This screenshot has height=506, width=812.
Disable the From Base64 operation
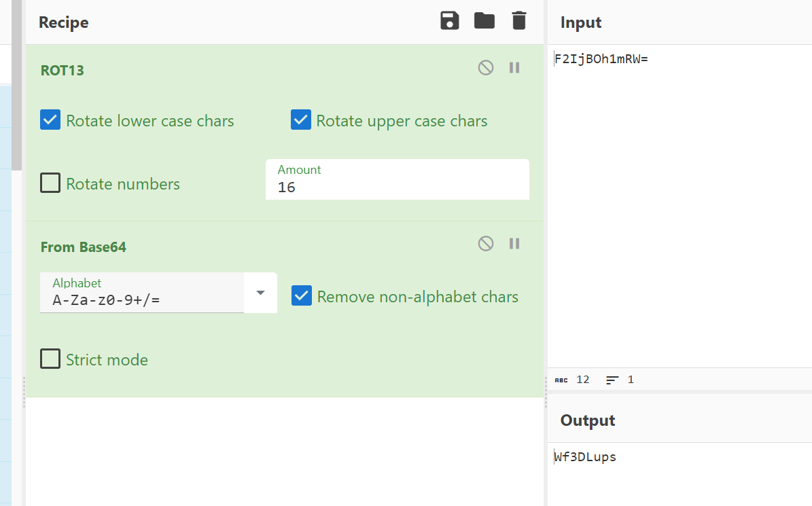pos(486,243)
